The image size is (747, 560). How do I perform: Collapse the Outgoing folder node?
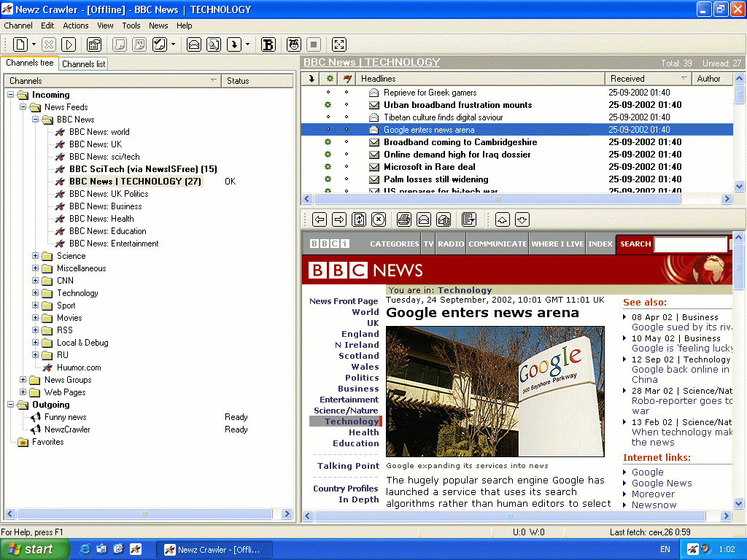coord(10,404)
